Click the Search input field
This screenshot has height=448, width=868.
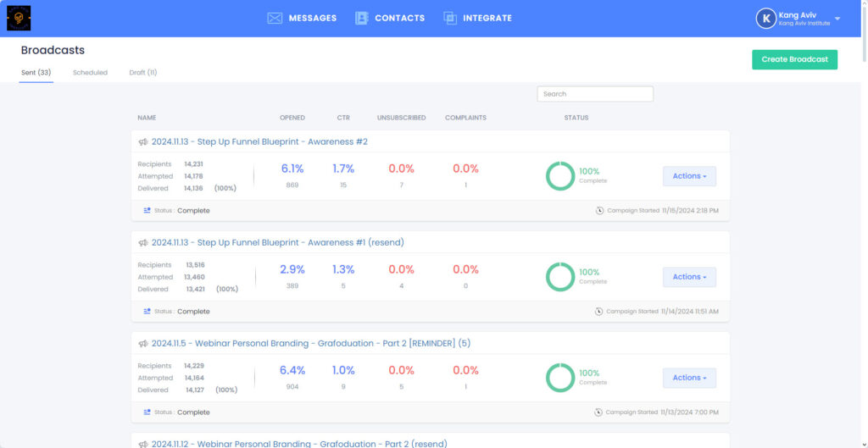coord(595,94)
